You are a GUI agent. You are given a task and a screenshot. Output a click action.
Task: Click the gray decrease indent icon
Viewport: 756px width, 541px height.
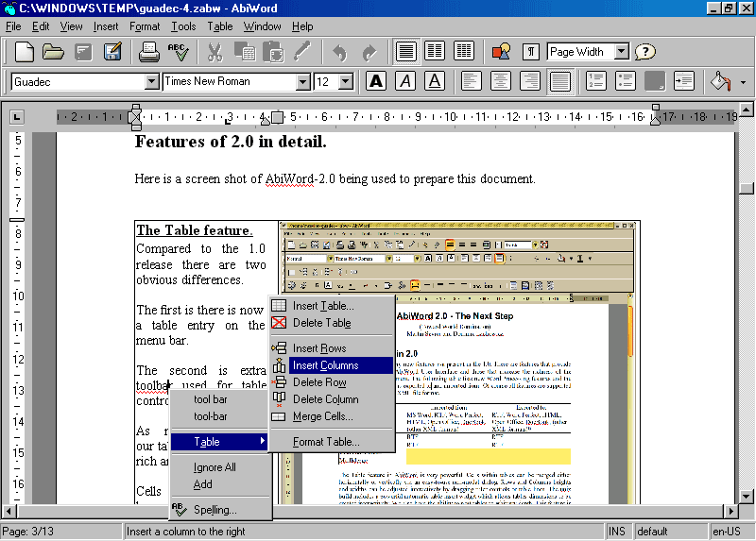[x=654, y=81]
